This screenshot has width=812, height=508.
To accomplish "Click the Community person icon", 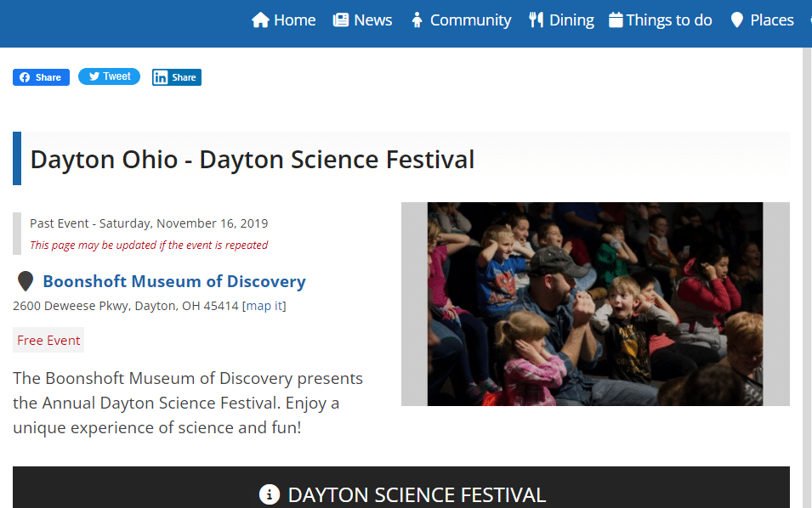I will pyautogui.click(x=417, y=20).
